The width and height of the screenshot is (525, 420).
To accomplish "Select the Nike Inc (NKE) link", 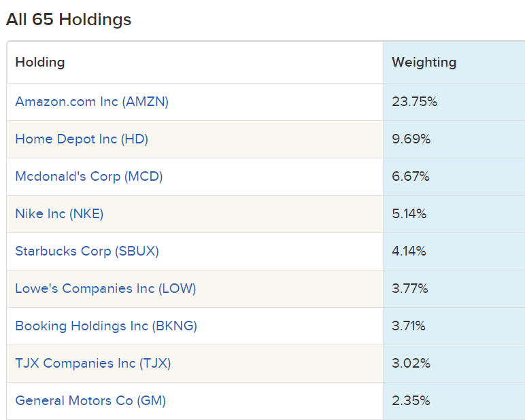I will [x=59, y=214].
